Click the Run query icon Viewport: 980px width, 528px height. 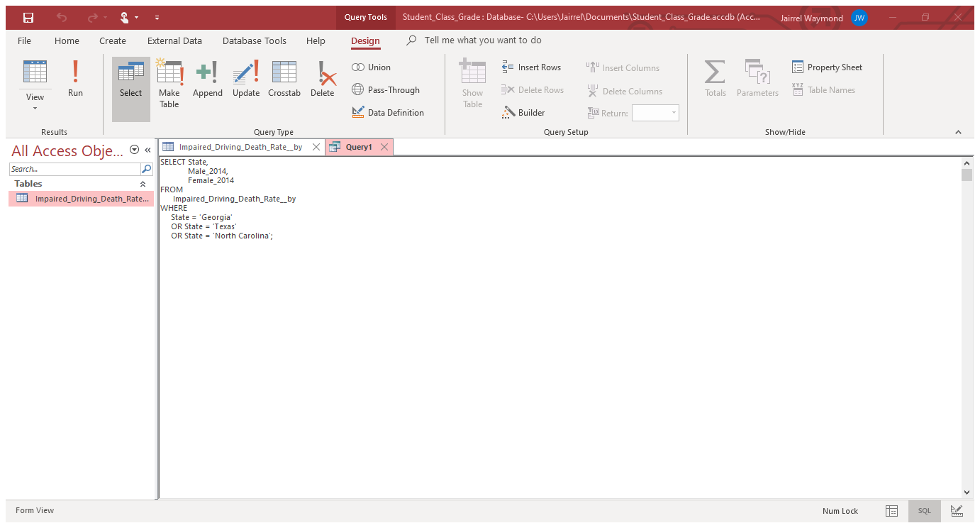click(75, 78)
